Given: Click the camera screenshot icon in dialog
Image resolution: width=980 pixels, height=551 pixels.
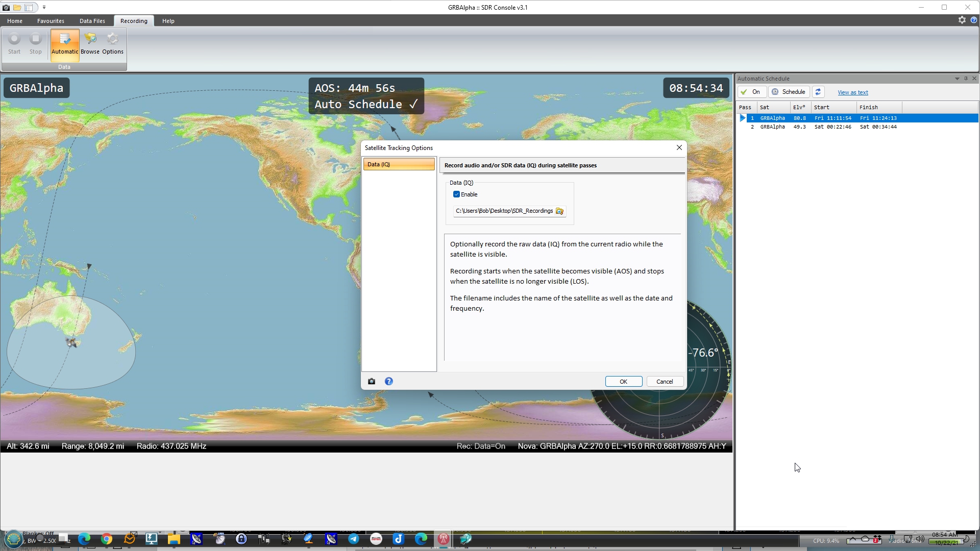Looking at the screenshot, I should pyautogui.click(x=372, y=382).
